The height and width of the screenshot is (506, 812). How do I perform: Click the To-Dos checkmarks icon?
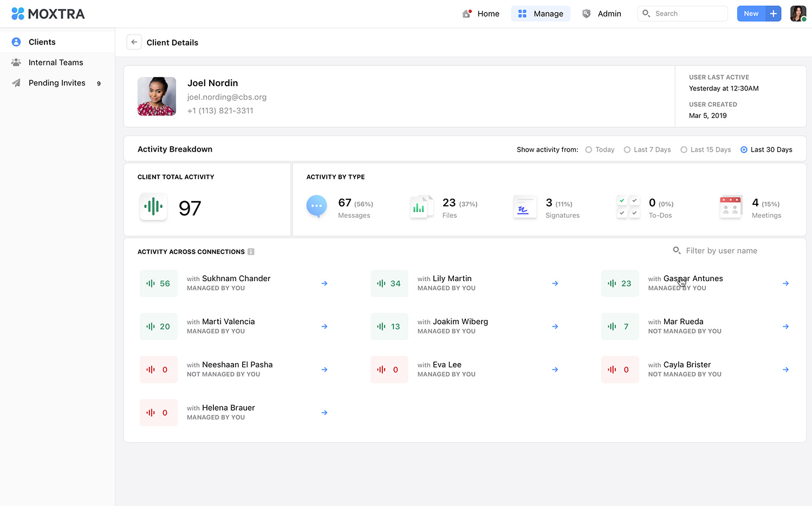click(627, 206)
